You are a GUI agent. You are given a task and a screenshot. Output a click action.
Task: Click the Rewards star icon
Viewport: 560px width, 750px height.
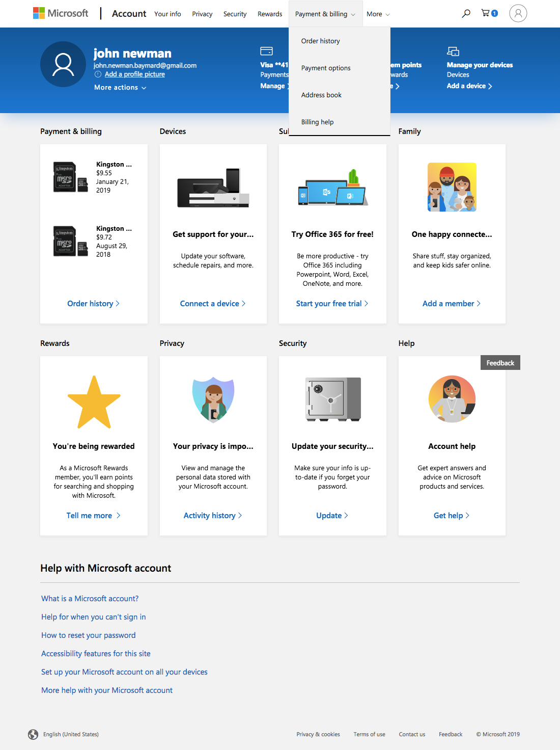pos(93,400)
